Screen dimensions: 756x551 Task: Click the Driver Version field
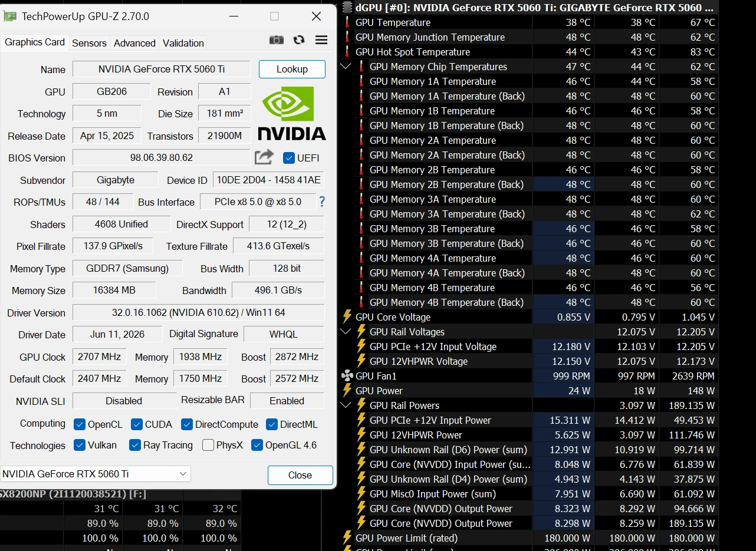tap(198, 312)
